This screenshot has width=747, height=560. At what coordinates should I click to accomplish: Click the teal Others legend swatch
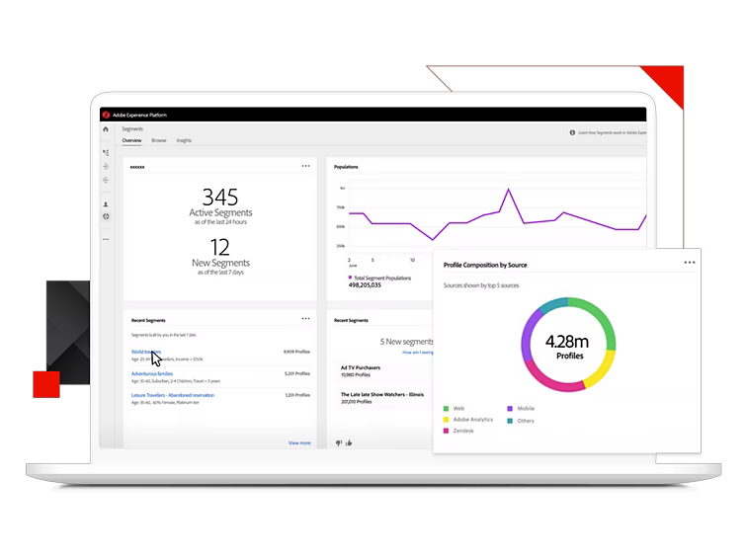point(510,421)
